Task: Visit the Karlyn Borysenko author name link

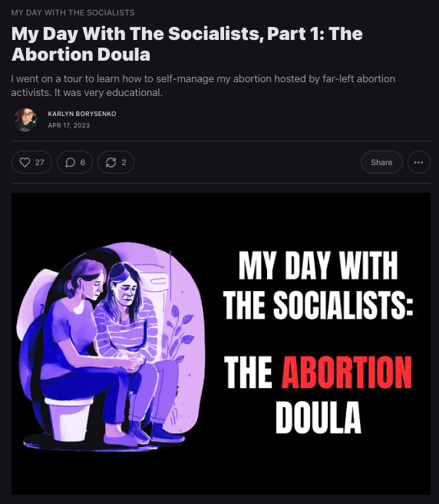Action: click(x=82, y=114)
